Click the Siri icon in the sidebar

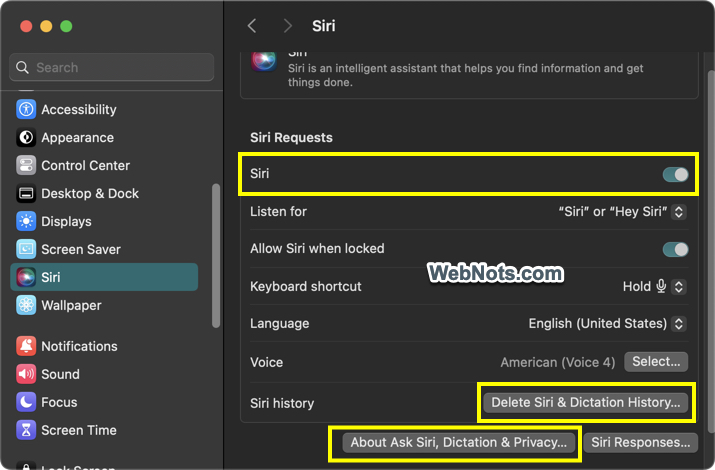click(26, 277)
